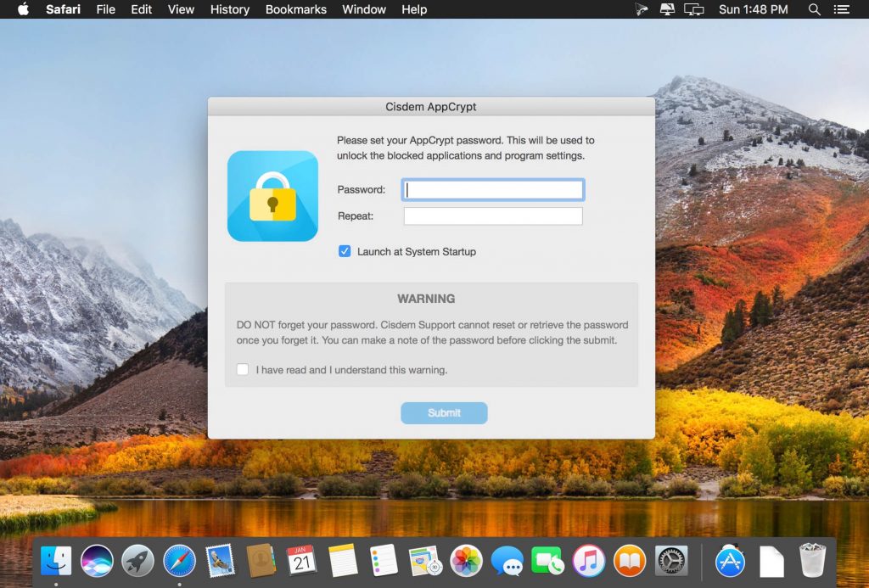The width and height of the screenshot is (869, 588).
Task: Check the warning acknowledgment box
Action: (x=243, y=369)
